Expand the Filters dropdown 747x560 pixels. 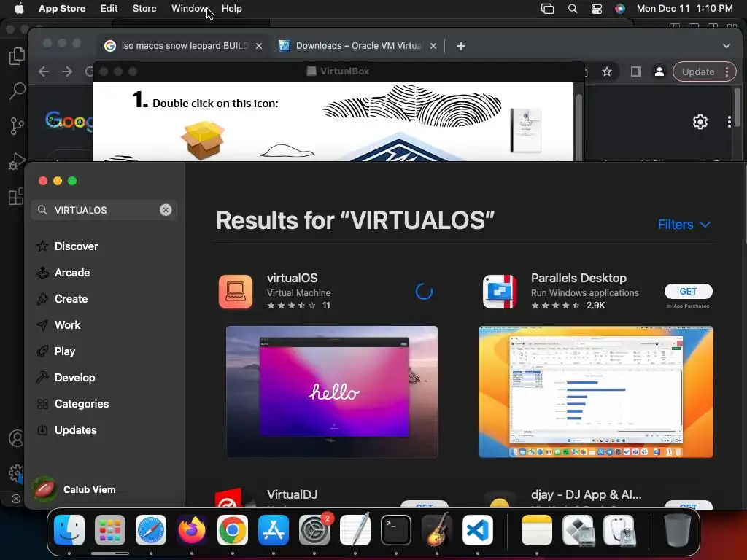point(684,225)
